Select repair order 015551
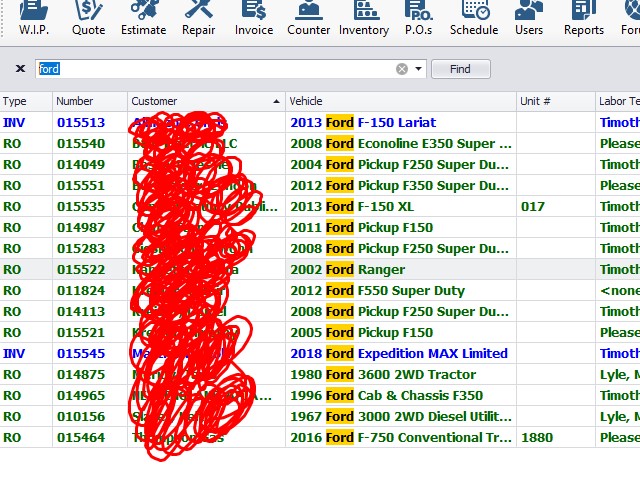 pos(81,186)
